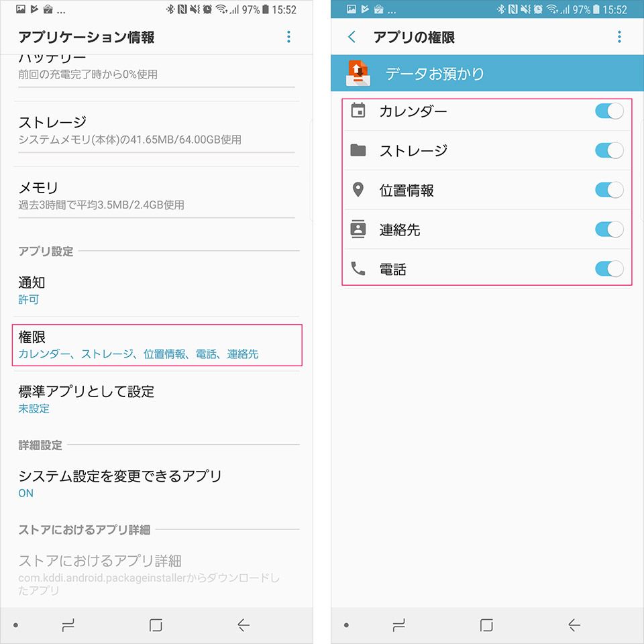This screenshot has height=644, width=644.
Task: Tap the Wi-Fi icon in left phone status bar
Action: [x=221, y=9]
